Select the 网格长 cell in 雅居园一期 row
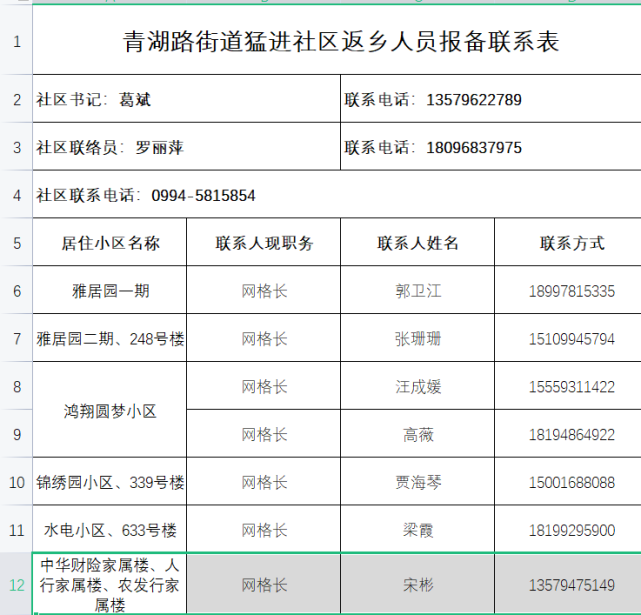The width and height of the screenshot is (641, 615). [264, 290]
